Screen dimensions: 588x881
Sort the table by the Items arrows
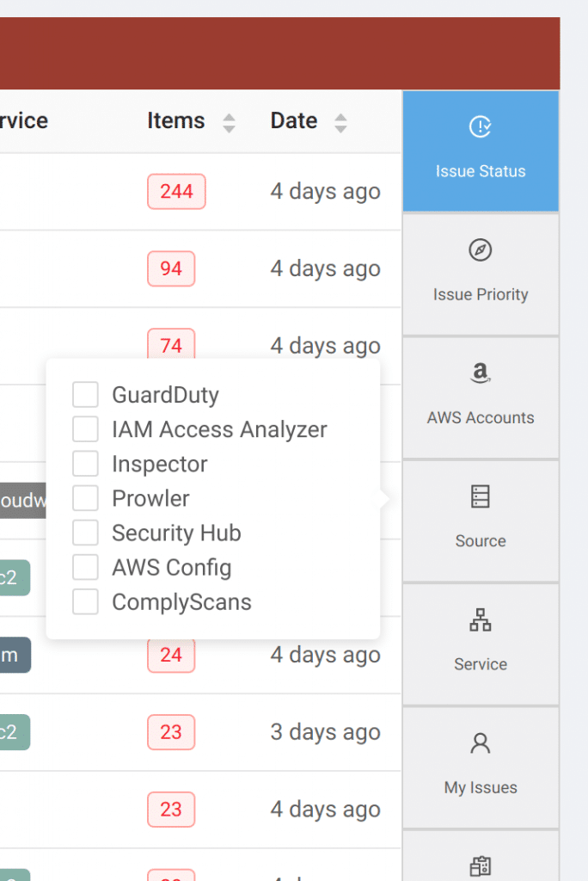229,123
